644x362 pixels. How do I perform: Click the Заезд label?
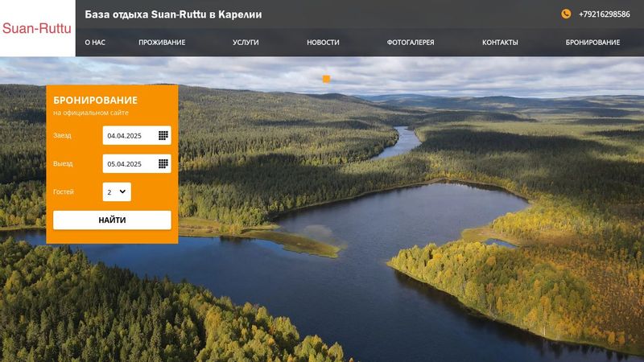[x=62, y=135]
